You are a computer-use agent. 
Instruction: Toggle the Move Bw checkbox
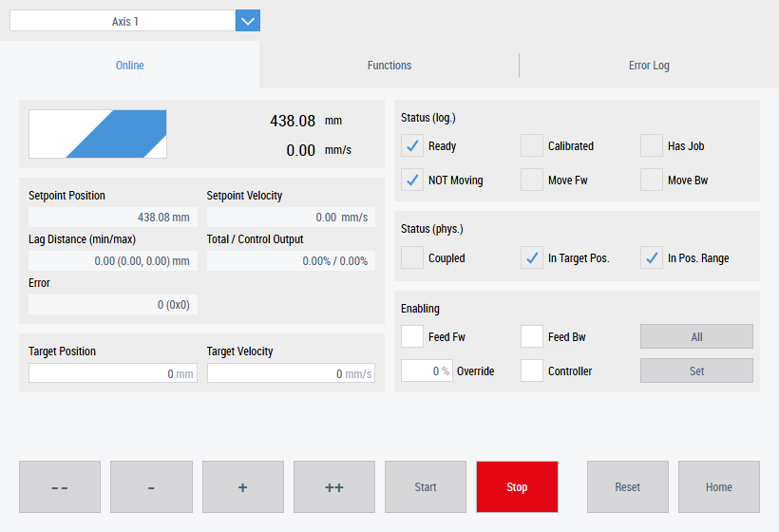click(652, 180)
